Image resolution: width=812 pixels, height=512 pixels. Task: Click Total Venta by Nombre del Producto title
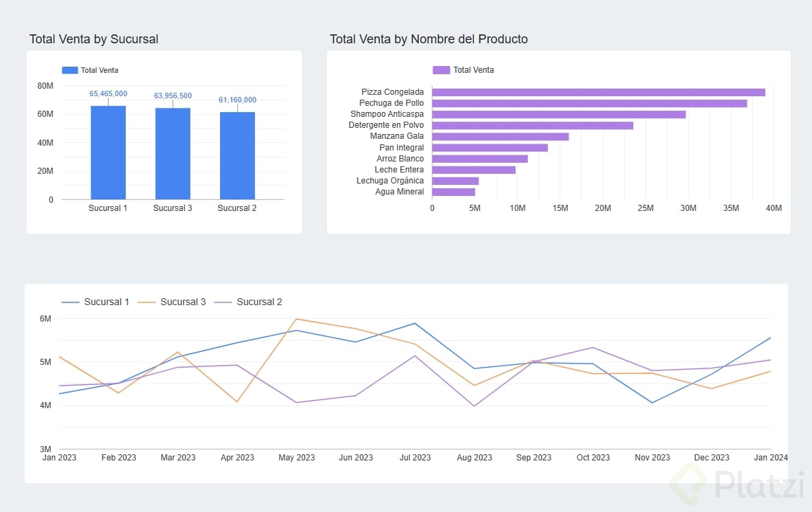[x=428, y=39]
